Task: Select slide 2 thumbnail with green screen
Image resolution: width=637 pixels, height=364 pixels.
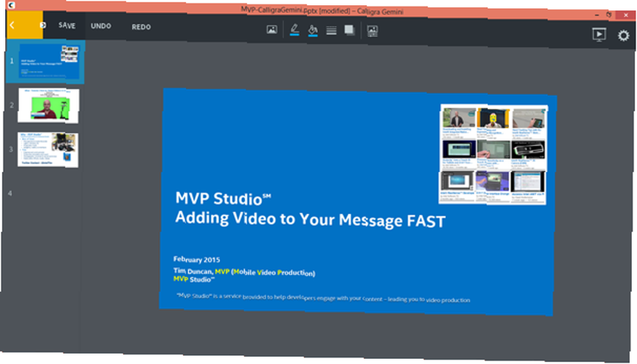Action: pos(48,106)
